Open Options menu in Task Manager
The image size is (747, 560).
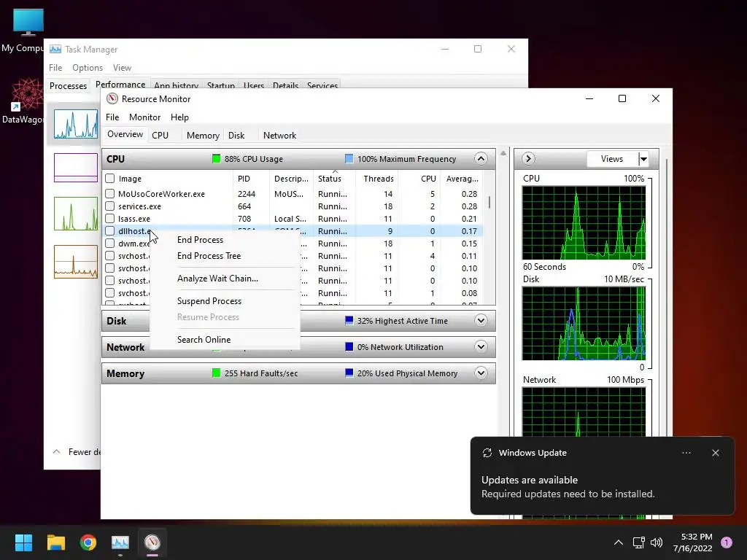[88, 68]
